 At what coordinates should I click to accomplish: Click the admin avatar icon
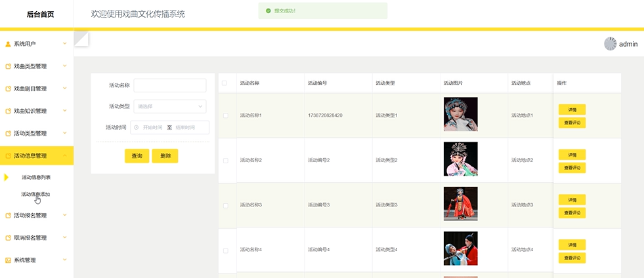coord(611,44)
